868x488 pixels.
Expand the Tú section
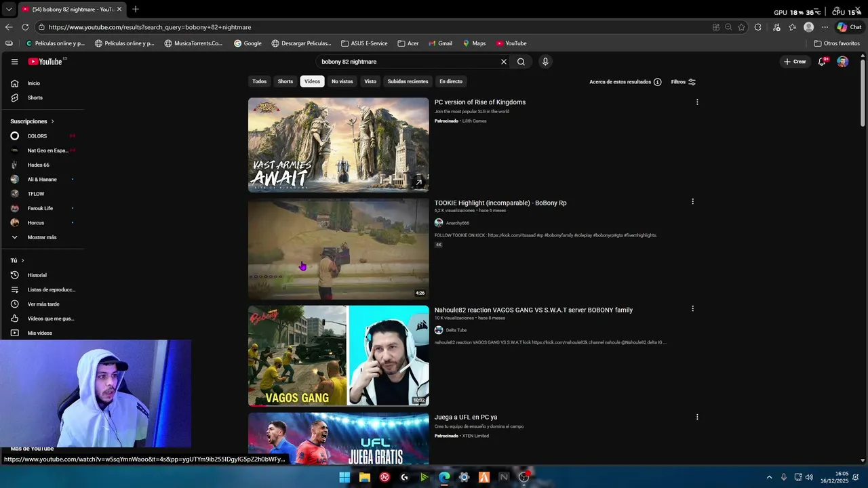click(x=17, y=260)
